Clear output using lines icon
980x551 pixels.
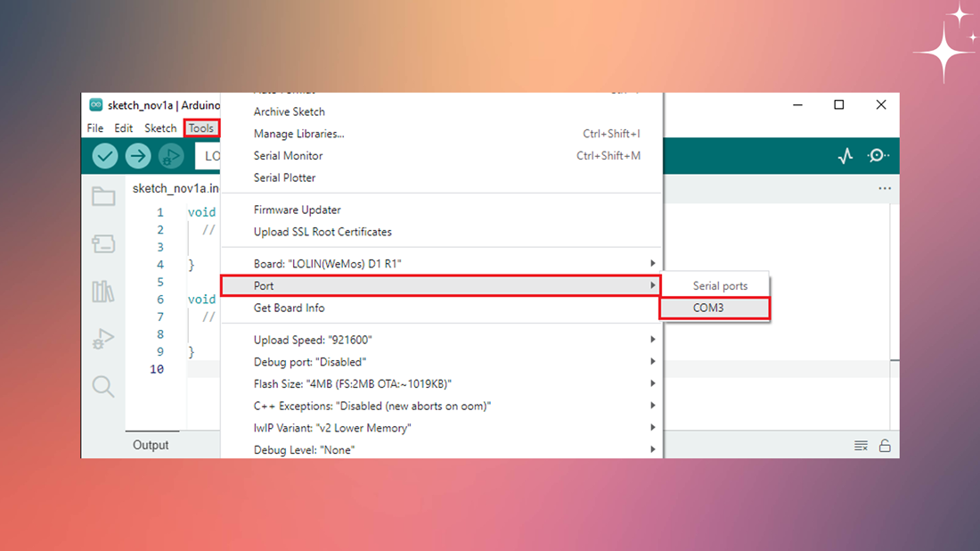[862, 445]
